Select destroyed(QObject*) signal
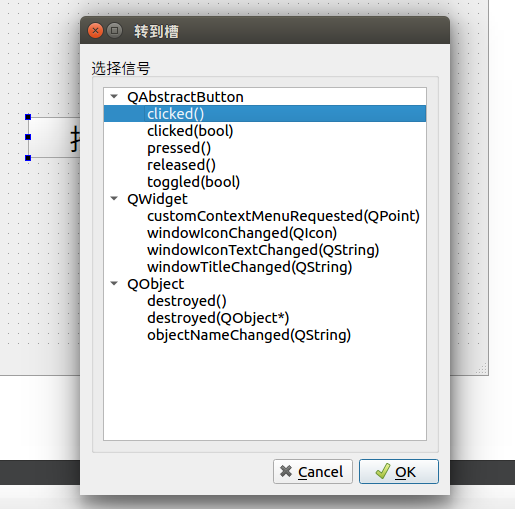The image size is (515, 509). (x=218, y=318)
